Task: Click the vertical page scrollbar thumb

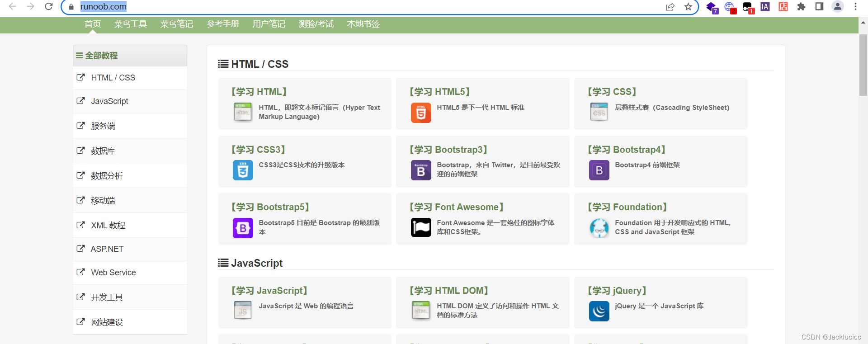Action: (x=863, y=65)
